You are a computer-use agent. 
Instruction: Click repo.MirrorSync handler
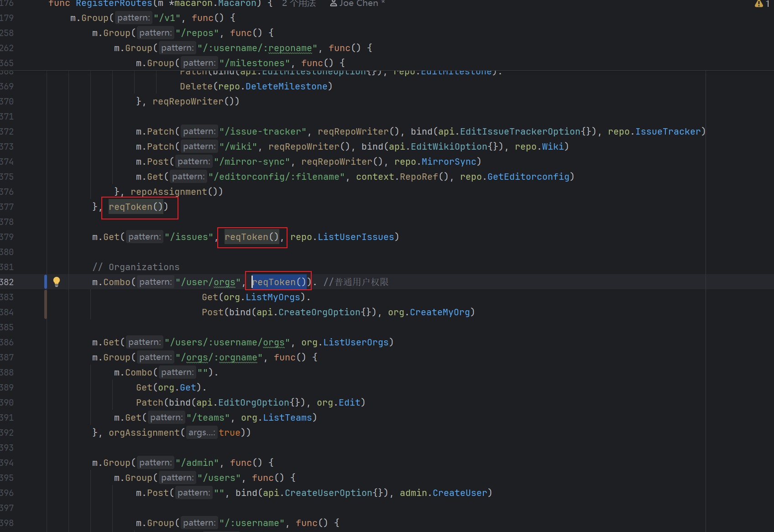click(435, 162)
